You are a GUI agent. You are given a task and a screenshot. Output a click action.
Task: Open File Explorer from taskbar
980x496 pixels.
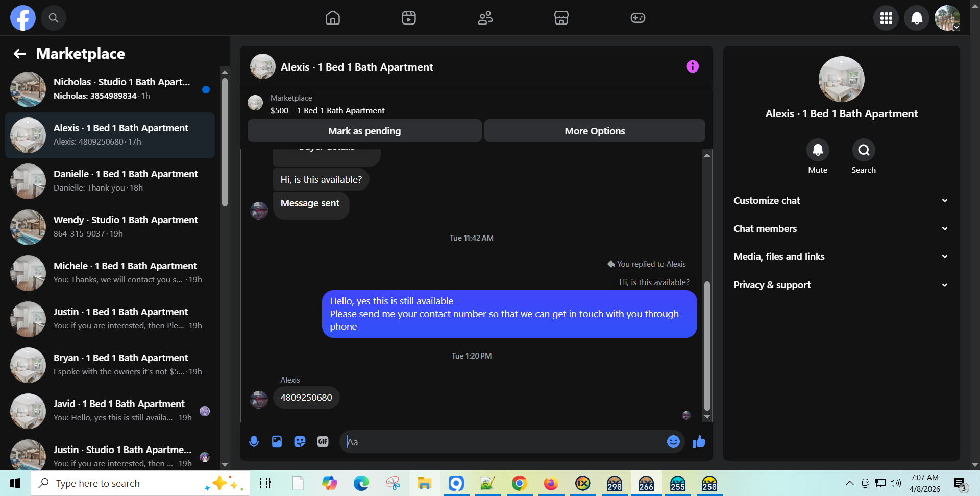point(424,483)
